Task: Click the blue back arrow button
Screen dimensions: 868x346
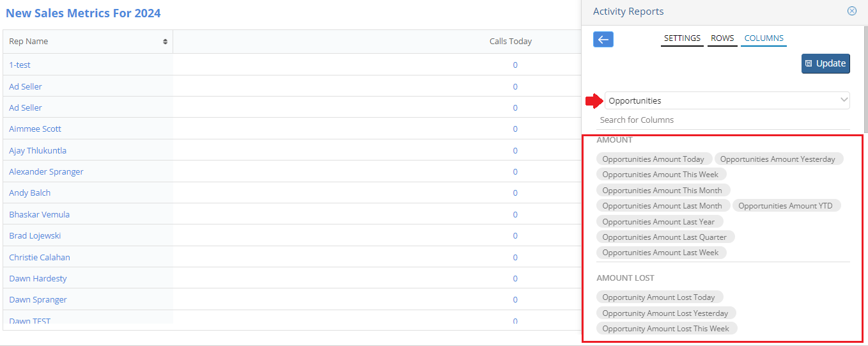Action: (x=603, y=40)
